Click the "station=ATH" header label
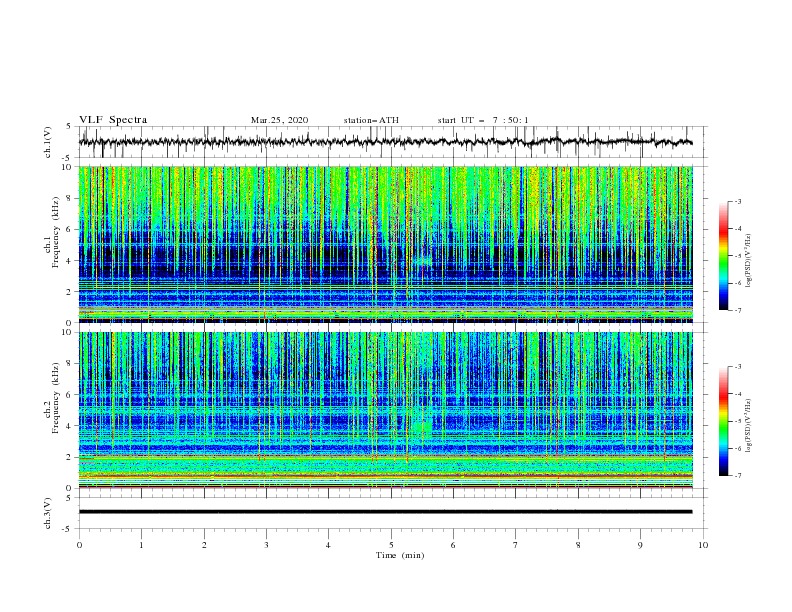792x612 pixels. click(x=371, y=120)
